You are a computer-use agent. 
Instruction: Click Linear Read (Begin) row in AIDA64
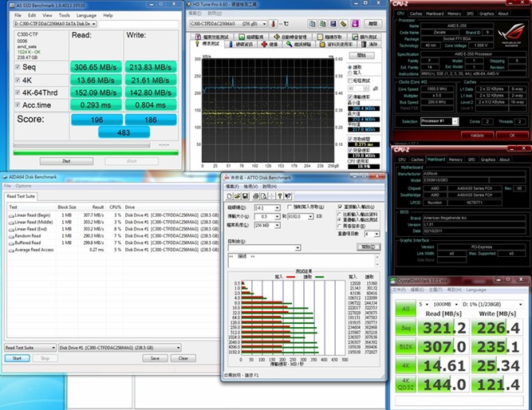pyautogui.click(x=113, y=215)
